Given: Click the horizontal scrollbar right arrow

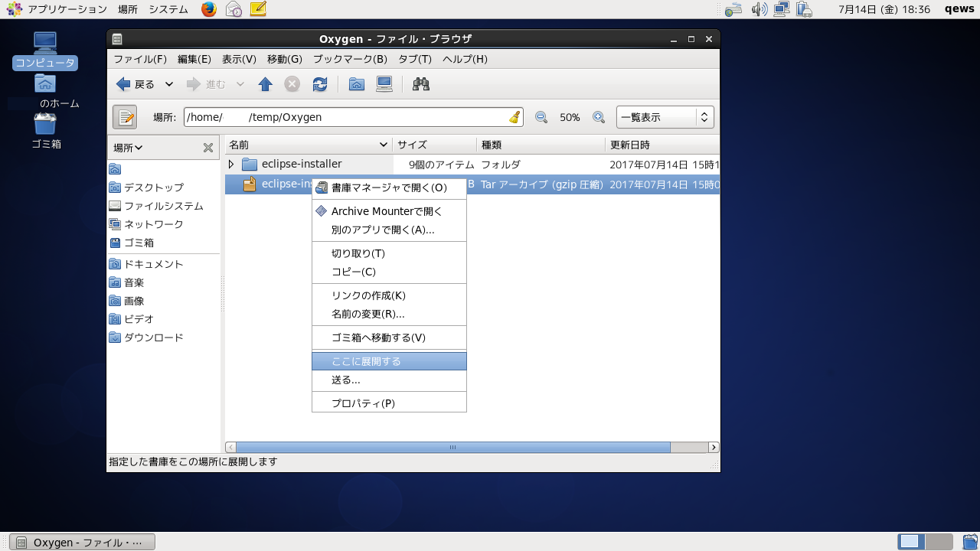Looking at the screenshot, I should click(x=714, y=447).
